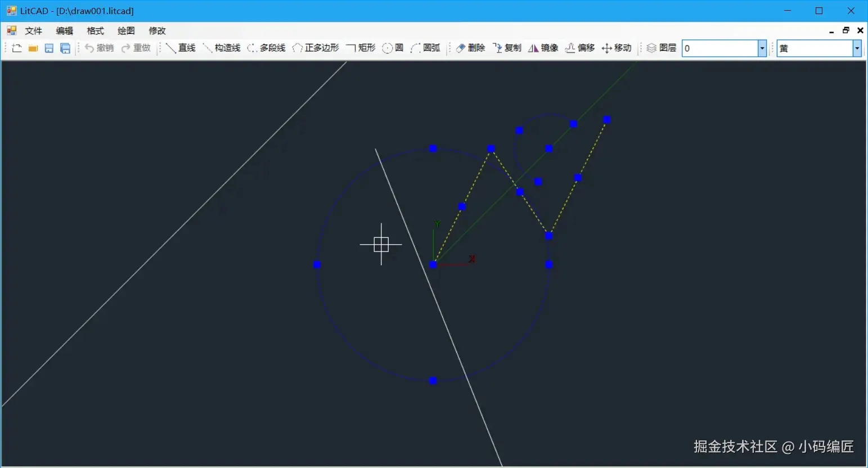Screen dimensions: 868x468
Task: Select the 矩形 rectangle tool
Action: click(361, 48)
